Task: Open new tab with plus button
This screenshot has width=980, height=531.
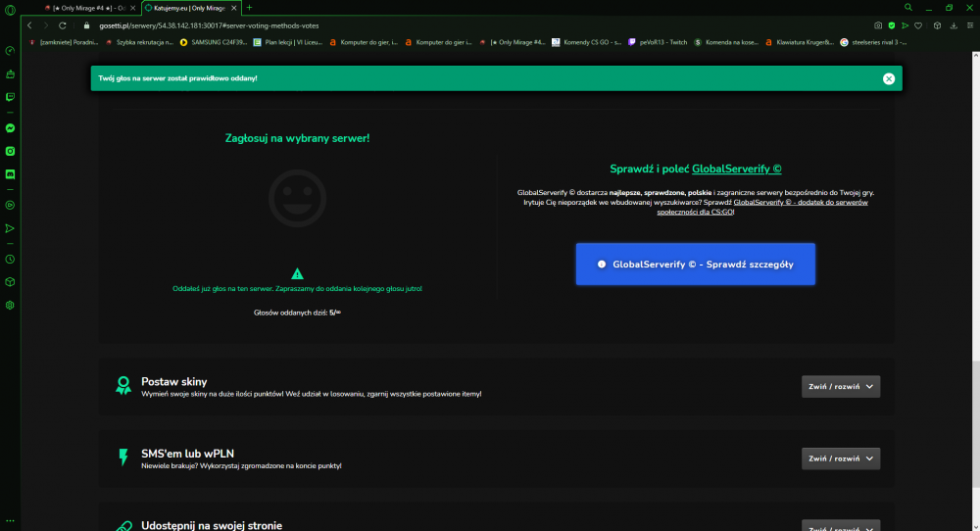Action: 249,8
